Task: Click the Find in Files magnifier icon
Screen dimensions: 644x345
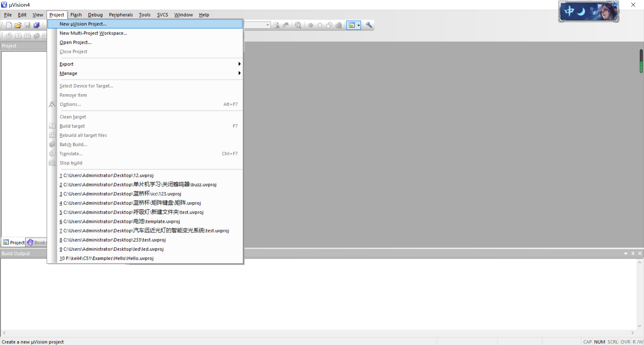Action: (x=298, y=25)
